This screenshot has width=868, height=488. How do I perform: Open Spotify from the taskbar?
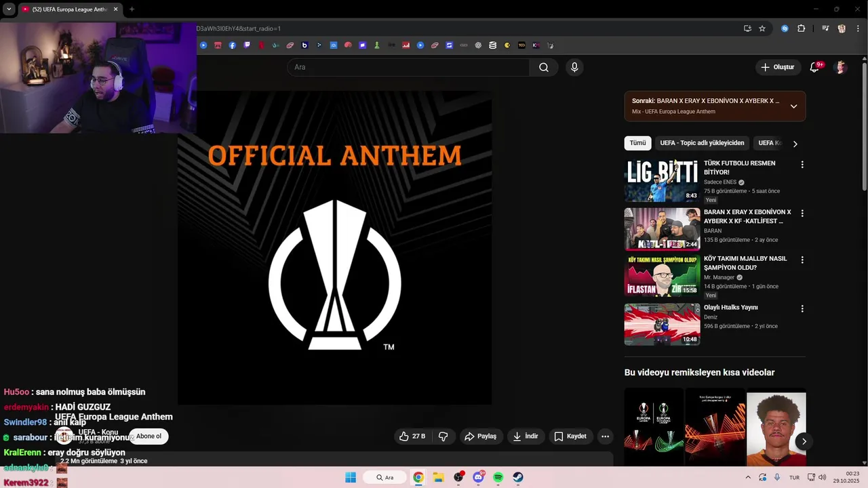pyautogui.click(x=498, y=477)
